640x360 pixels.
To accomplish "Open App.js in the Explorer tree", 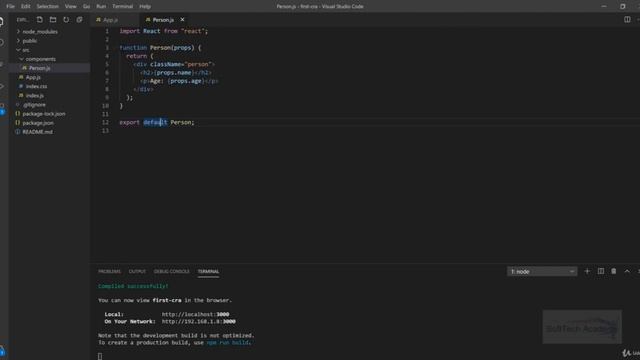I will [33, 77].
